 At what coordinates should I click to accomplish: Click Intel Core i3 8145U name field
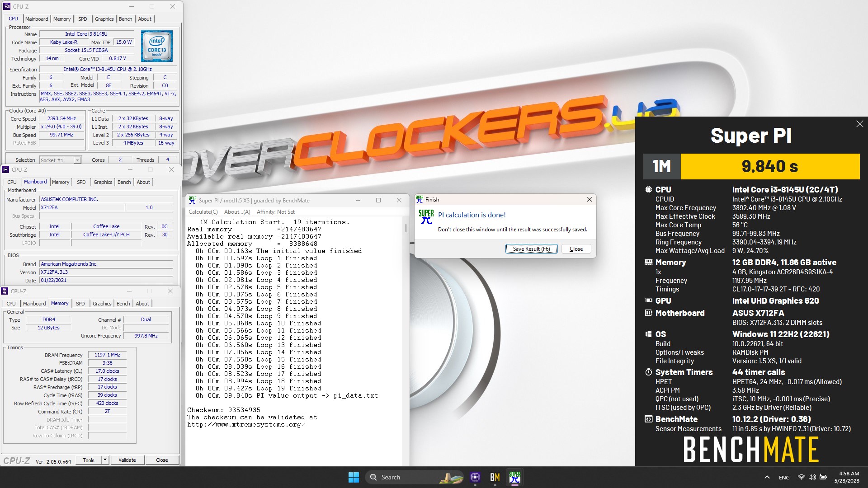(x=86, y=34)
